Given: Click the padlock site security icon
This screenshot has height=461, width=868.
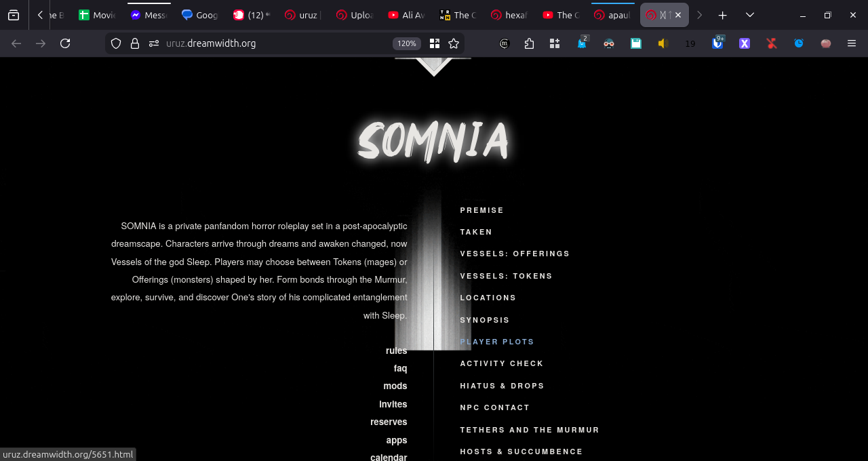Looking at the screenshot, I should (135, 43).
